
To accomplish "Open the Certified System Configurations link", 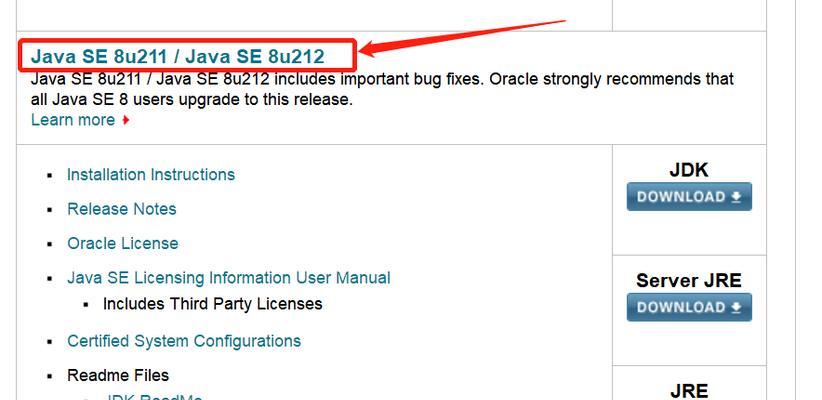I will [x=184, y=341].
